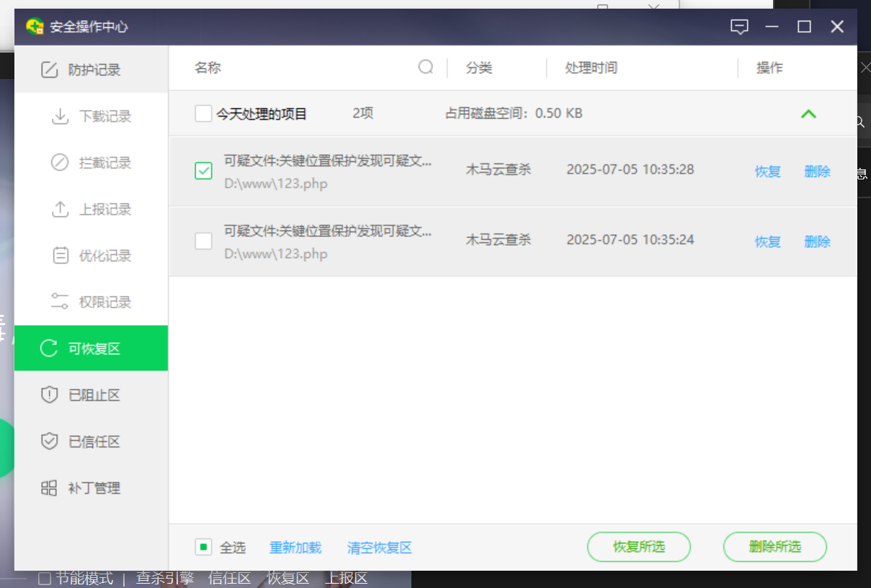Viewport: 871px width, 588px height.
Task: Click the 删除所选 button
Action: point(774,547)
